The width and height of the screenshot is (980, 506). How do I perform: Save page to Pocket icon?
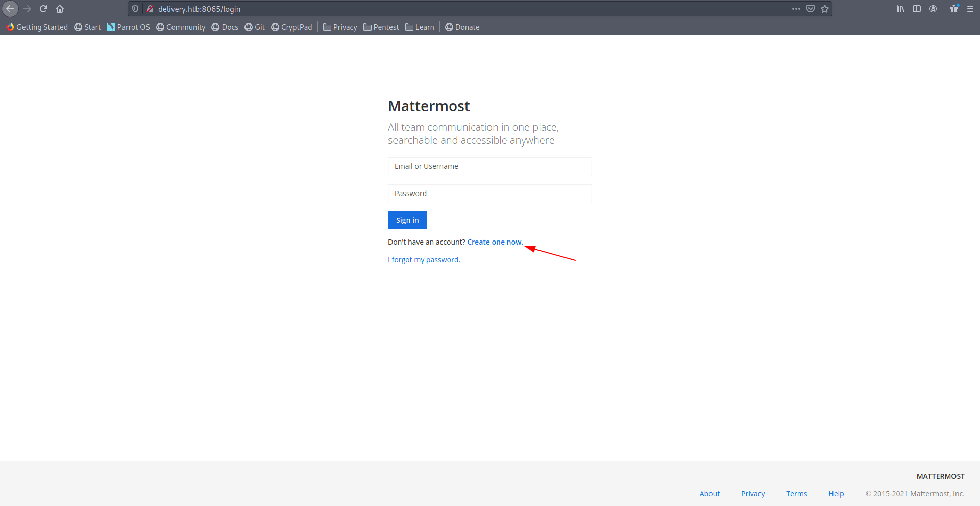[811, 9]
